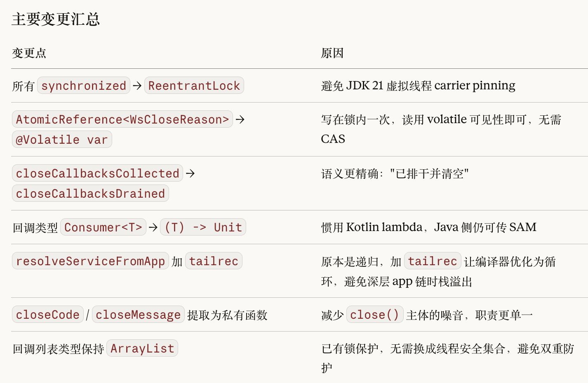588x383 pixels.
Task: Click the text about JDK 21 carrier pinning
Action: 418,86
